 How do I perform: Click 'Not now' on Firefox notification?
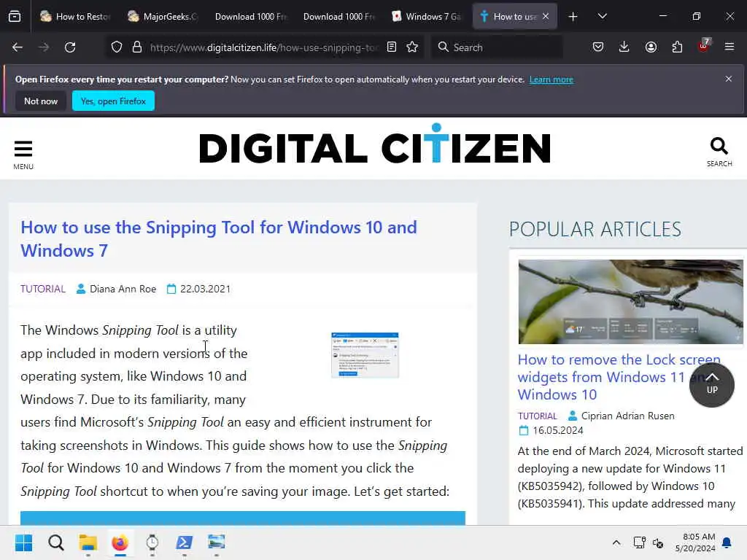[x=41, y=101]
